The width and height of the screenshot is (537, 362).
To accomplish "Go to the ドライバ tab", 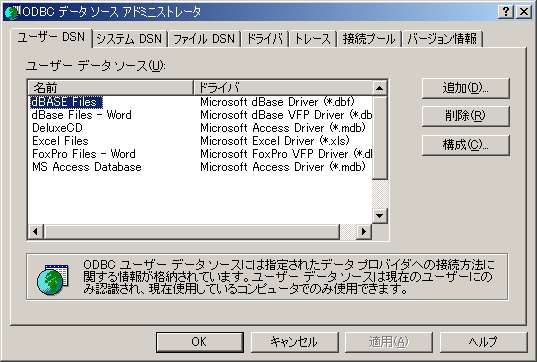I will (265, 39).
